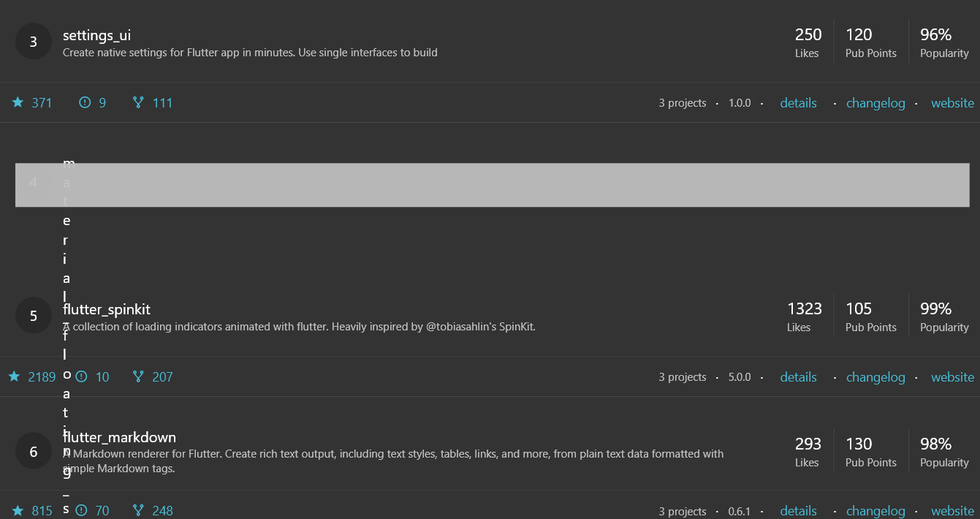Select the fork icon showing 207 for flutter_spinkit

(138, 376)
